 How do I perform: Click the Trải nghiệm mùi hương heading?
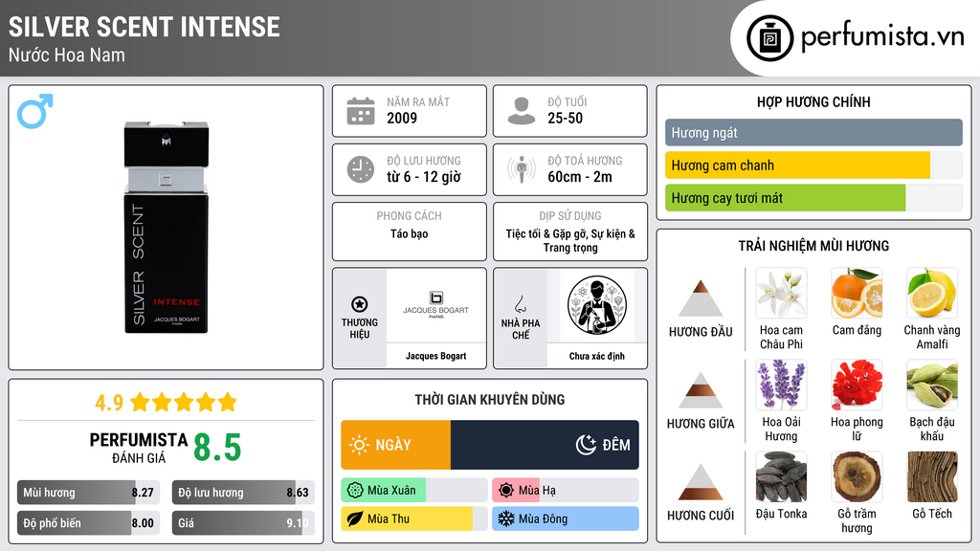813,246
